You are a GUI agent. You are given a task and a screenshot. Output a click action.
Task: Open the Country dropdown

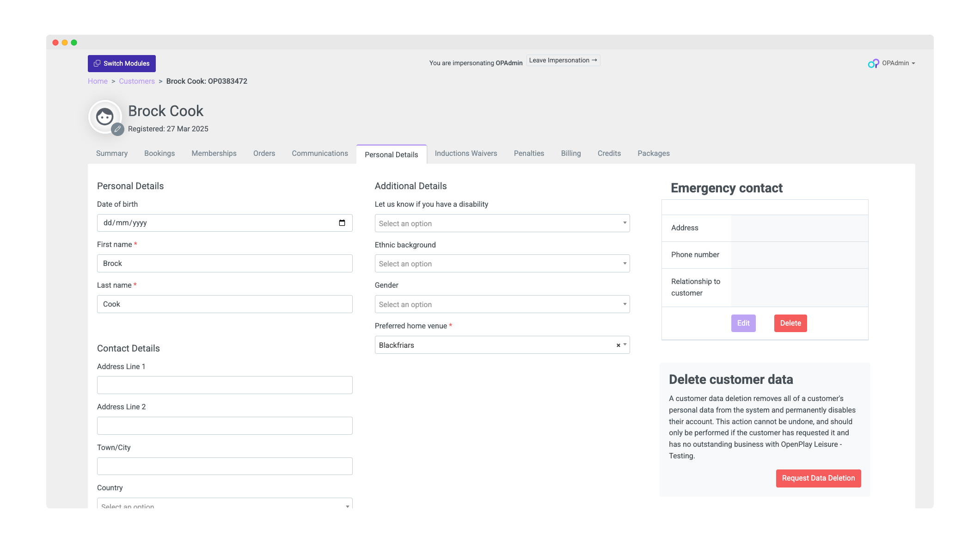coord(225,503)
